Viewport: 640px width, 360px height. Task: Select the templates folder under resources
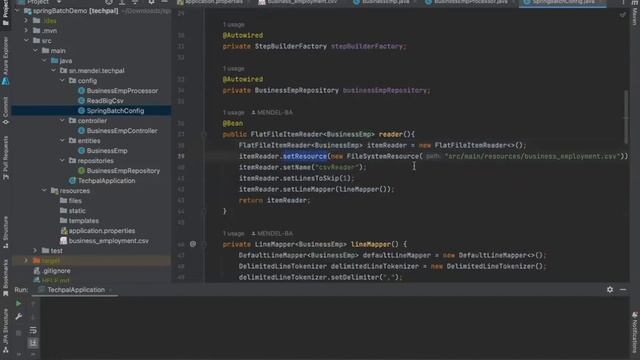click(x=83, y=221)
